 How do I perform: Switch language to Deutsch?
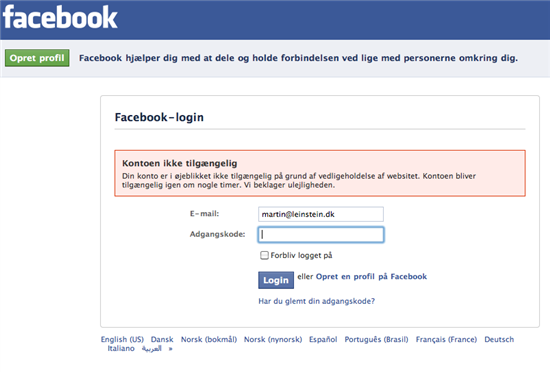[x=499, y=339]
